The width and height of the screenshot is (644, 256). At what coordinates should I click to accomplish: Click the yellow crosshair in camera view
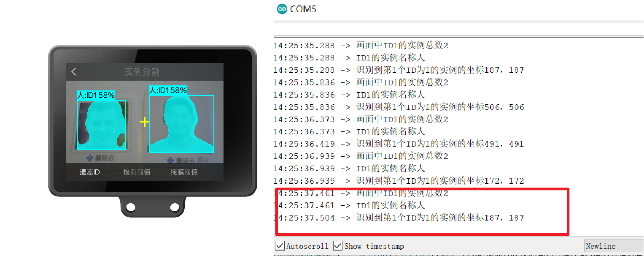[144, 122]
